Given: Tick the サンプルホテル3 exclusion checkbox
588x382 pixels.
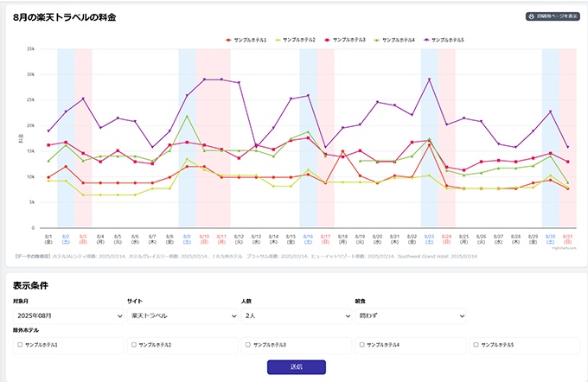Looking at the screenshot, I should pyautogui.click(x=248, y=345).
